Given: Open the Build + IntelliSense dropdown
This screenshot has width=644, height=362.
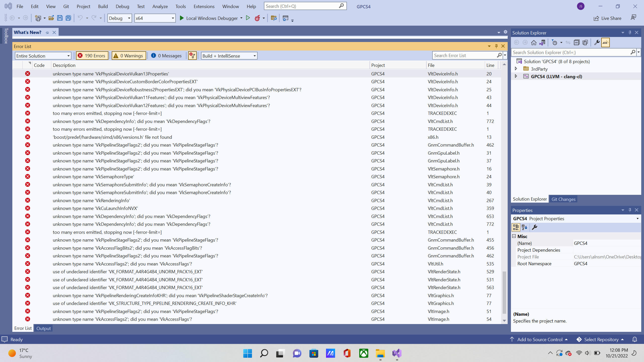Looking at the screenshot, I should tap(229, 56).
